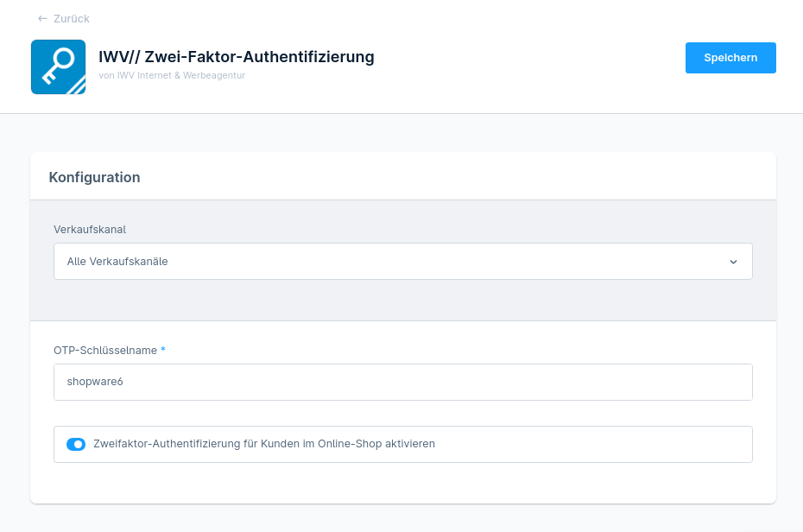The height and width of the screenshot is (532, 803).
Task: Click the vendor text IWV Internet & Werbeagentur
Action: pos(172,75)
